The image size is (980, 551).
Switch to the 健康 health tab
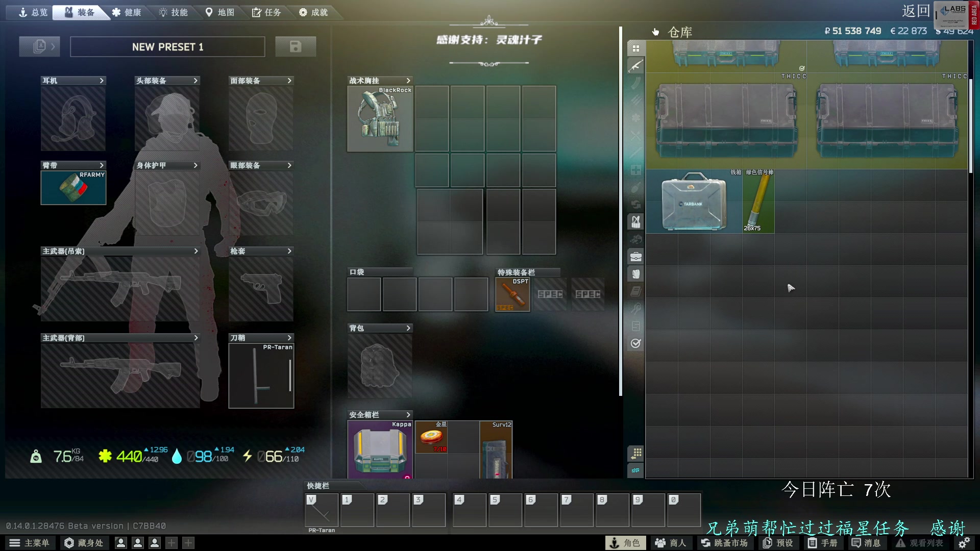coord(127,12)
